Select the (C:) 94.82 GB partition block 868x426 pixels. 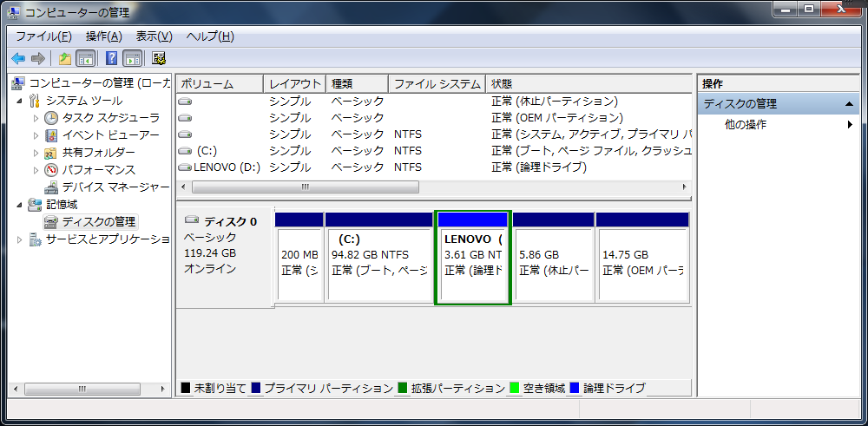[378, 258]
